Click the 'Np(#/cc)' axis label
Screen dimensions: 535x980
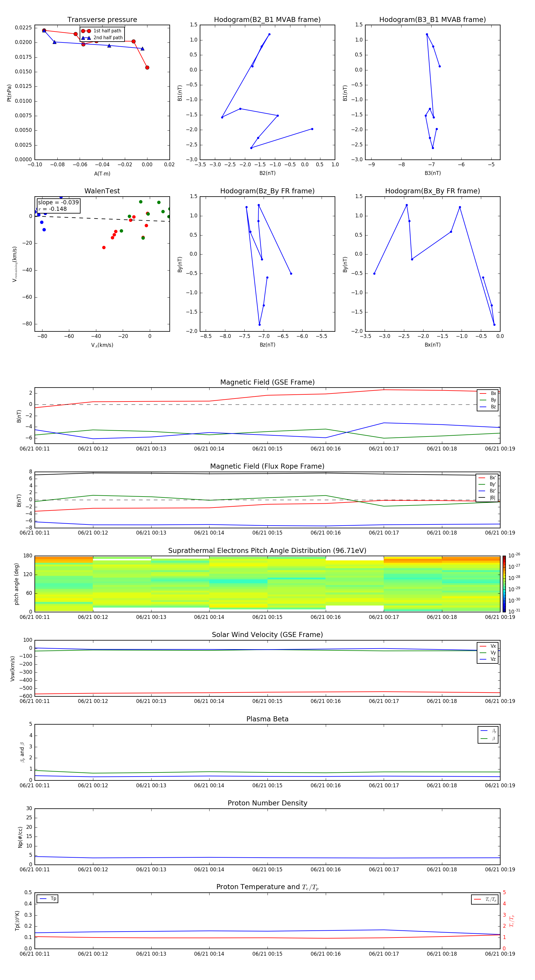click(20, 837)
